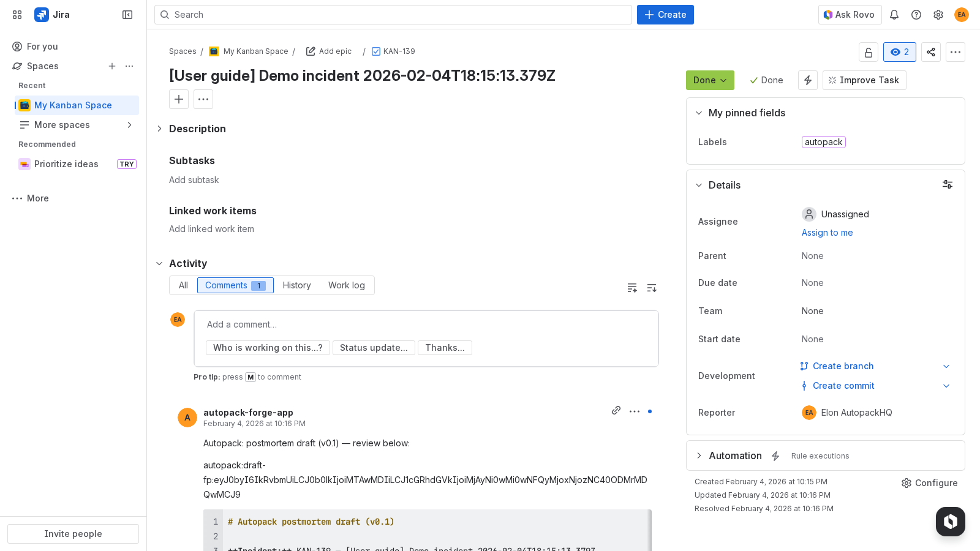
Task: Open notifications bell
Action: [x=894, y=14]
